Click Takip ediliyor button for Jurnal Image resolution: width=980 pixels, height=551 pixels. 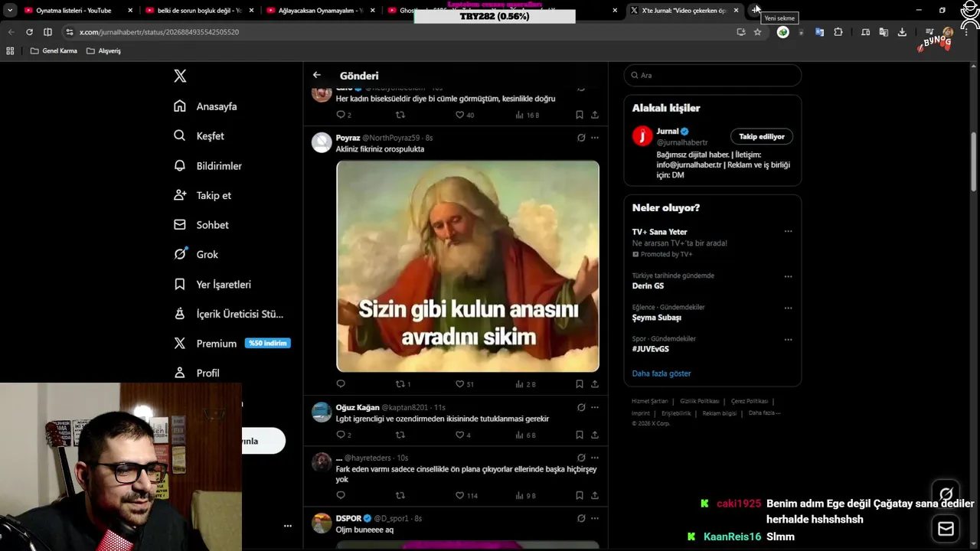click(762, 136)
